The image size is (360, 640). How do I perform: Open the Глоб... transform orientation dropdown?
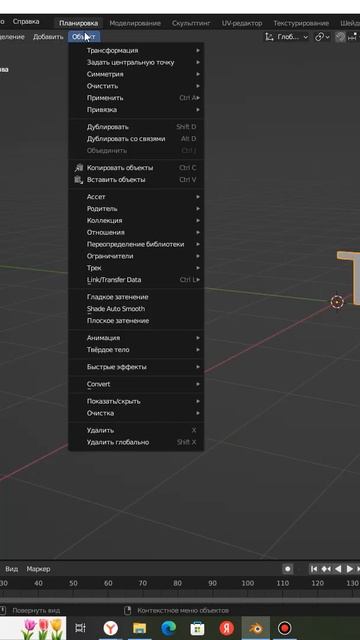coord(287,37)
